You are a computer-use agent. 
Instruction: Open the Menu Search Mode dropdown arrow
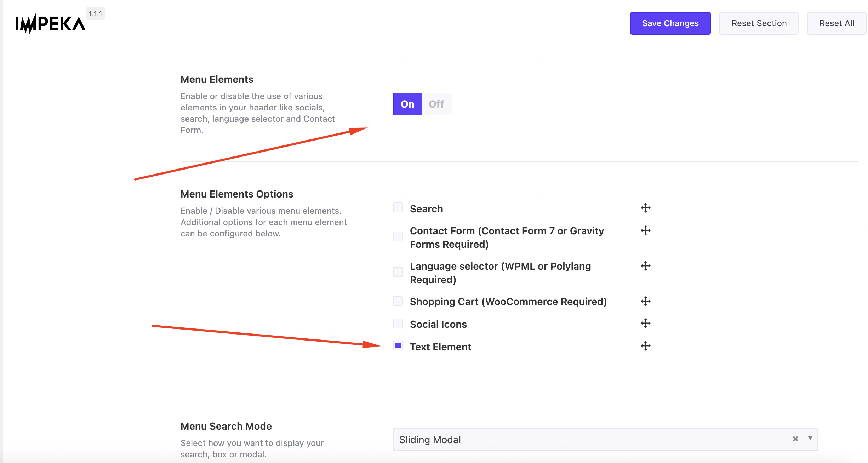pyautogui.click(x=810, y=439)
